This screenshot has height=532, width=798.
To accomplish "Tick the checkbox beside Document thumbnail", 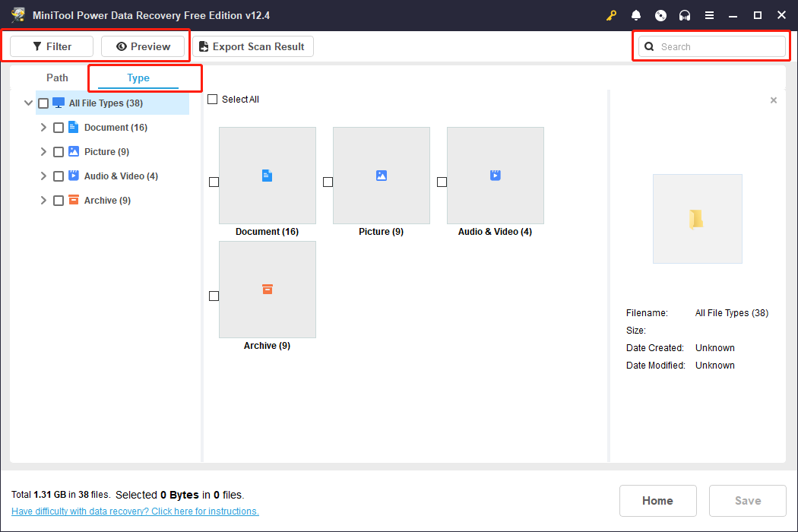I will (214, 182).
